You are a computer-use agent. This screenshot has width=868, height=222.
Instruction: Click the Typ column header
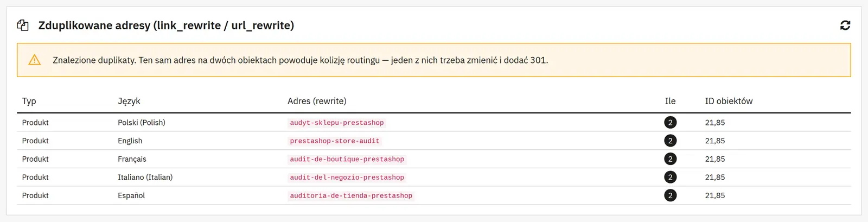point(29,101)
